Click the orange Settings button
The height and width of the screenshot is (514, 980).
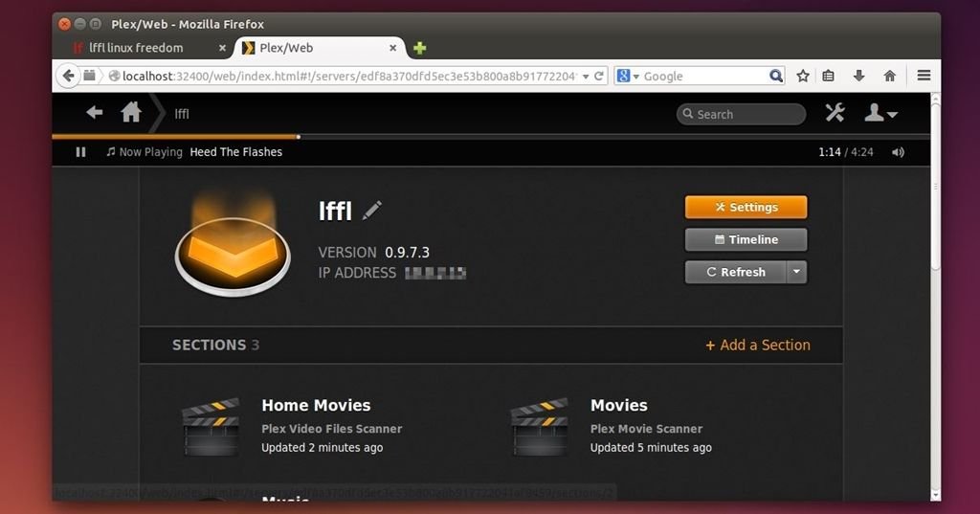coord(746,207)
